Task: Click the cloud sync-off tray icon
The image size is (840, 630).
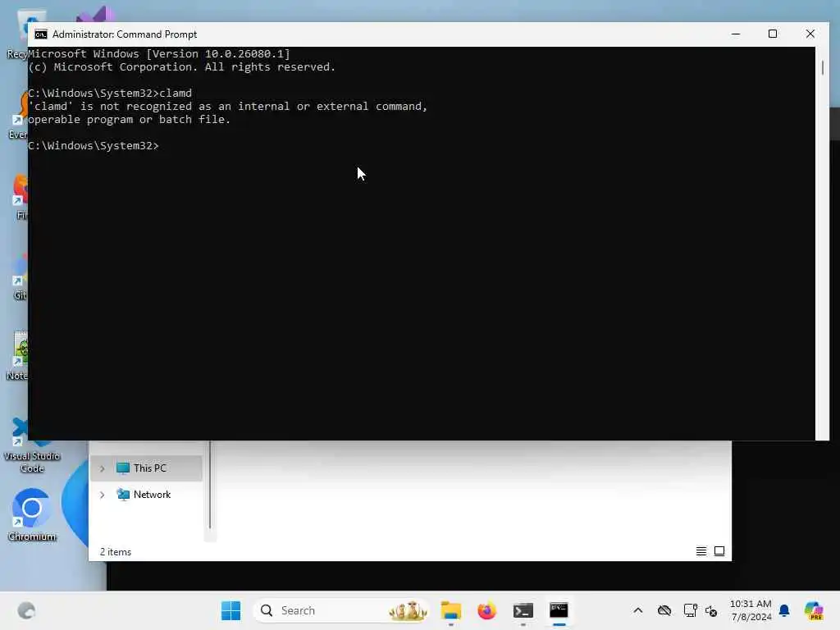Action: (x=664, y=610)
